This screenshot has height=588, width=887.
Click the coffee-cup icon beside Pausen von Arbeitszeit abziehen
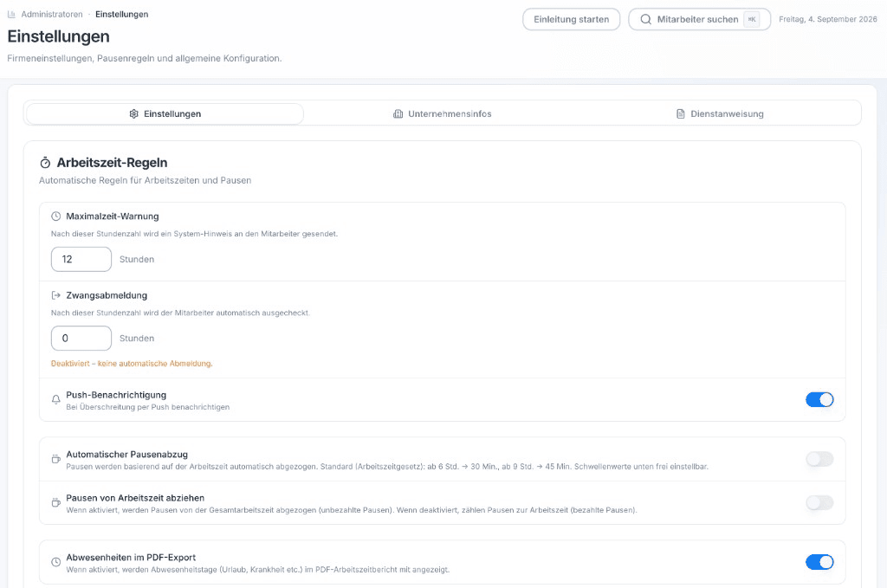pos(56,502)
